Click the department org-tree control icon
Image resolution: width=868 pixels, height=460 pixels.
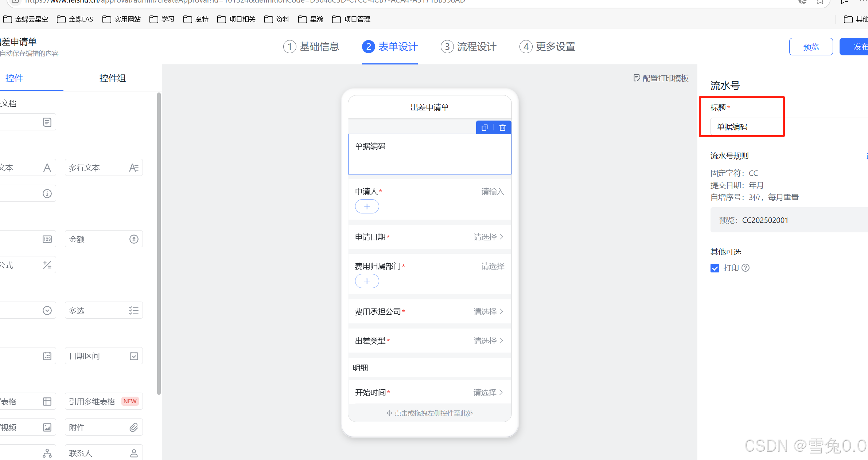point(47,453)
